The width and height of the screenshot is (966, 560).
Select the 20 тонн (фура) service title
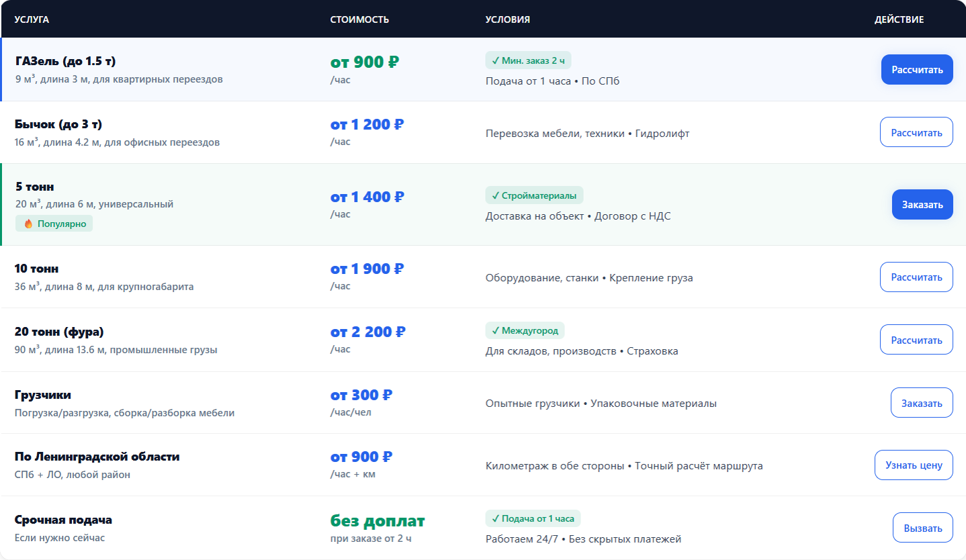[59, 332]
